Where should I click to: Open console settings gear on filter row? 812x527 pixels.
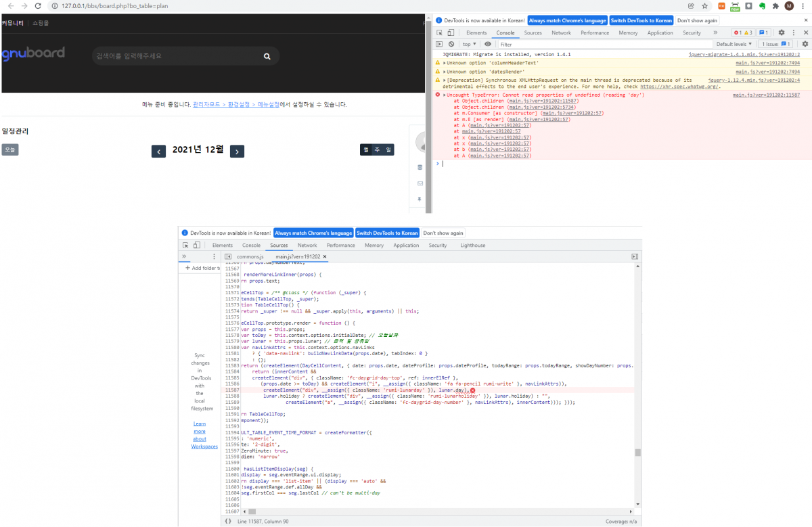[x=805, y=44]
